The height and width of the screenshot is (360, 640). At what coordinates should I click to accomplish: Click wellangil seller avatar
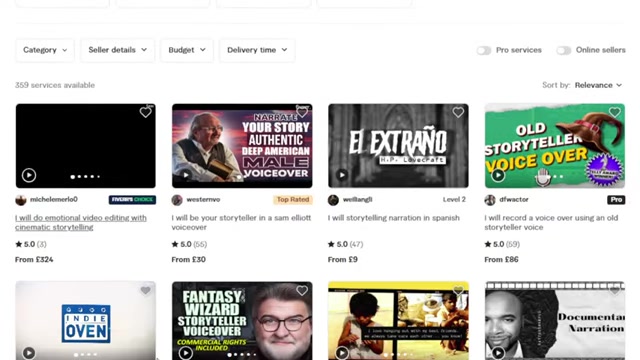(x=333, y=200)
